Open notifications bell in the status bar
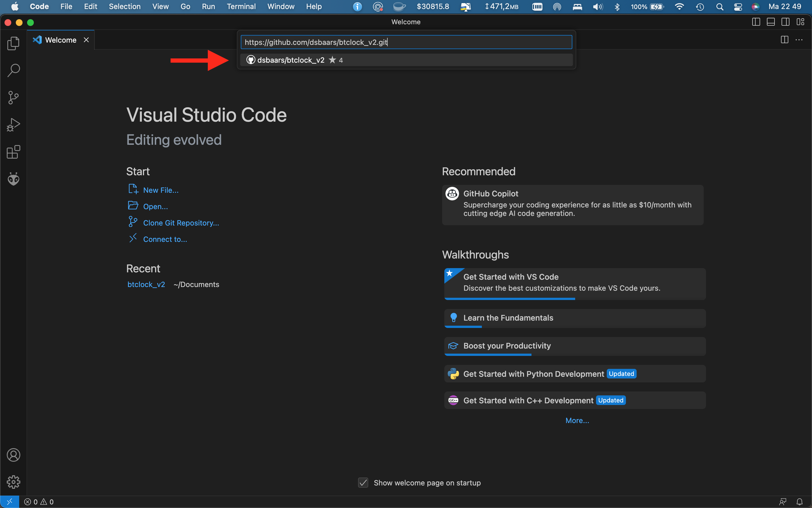 pos(800,502)
